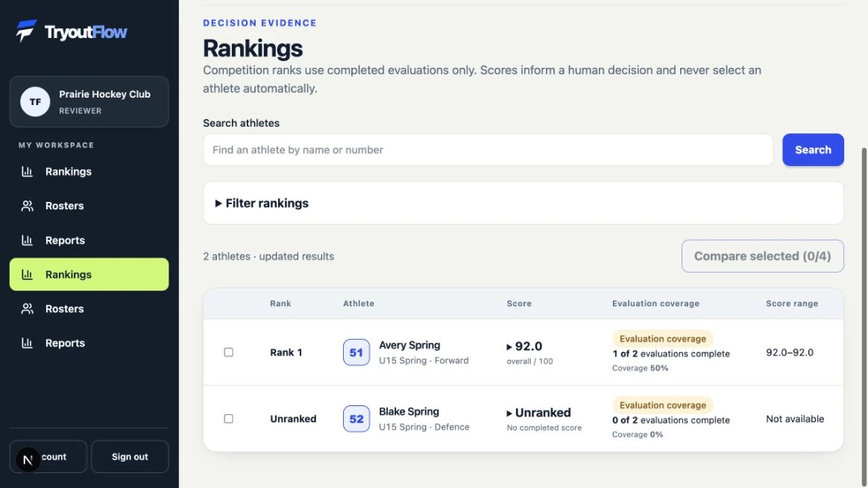Screen dimensions: 868x488
Task: Tick the checkbox for Blake Spring
Action: [228, 419]
